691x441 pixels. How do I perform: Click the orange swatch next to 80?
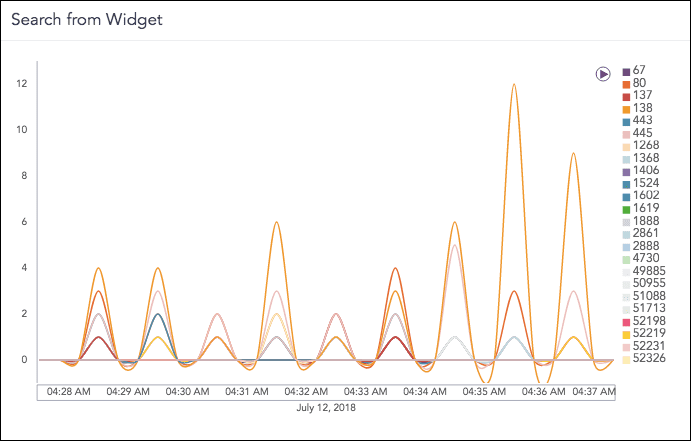pyautogui.click(x=626, y=84)
